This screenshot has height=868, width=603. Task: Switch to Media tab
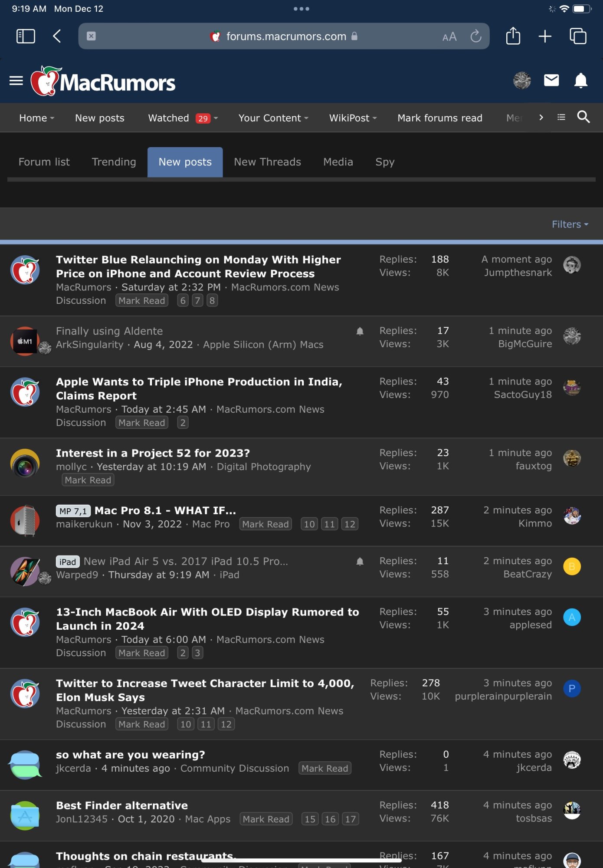pyautogui.click(x=338, y=162)
